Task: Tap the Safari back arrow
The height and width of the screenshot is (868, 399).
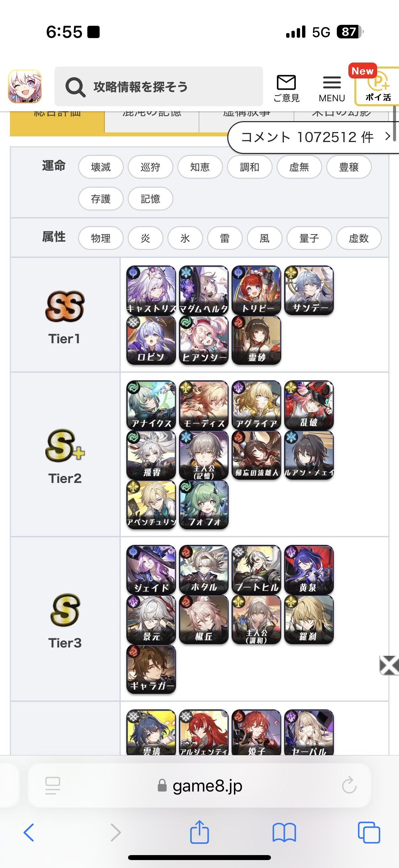Action: click(x=29, y=832)
